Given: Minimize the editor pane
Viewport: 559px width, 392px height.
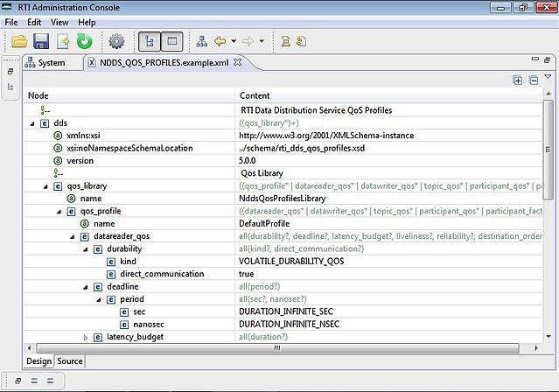Looking at the screenshot, I should tap(535, 59).
